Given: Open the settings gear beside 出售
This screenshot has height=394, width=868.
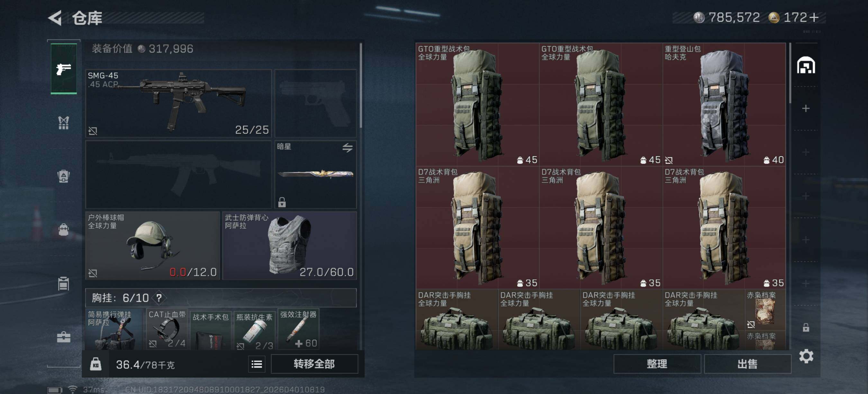Looking at the screenshot, I should [806, 356].
